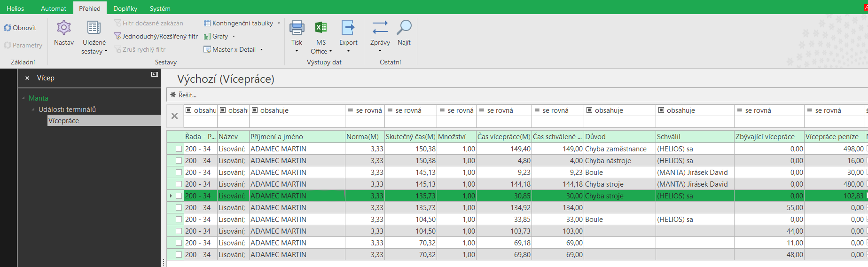This screenshot has height=267, width=868.
Task: Open Jednoduchý/Rozšířený filtr funnel
Action: [x=118, y=36]
